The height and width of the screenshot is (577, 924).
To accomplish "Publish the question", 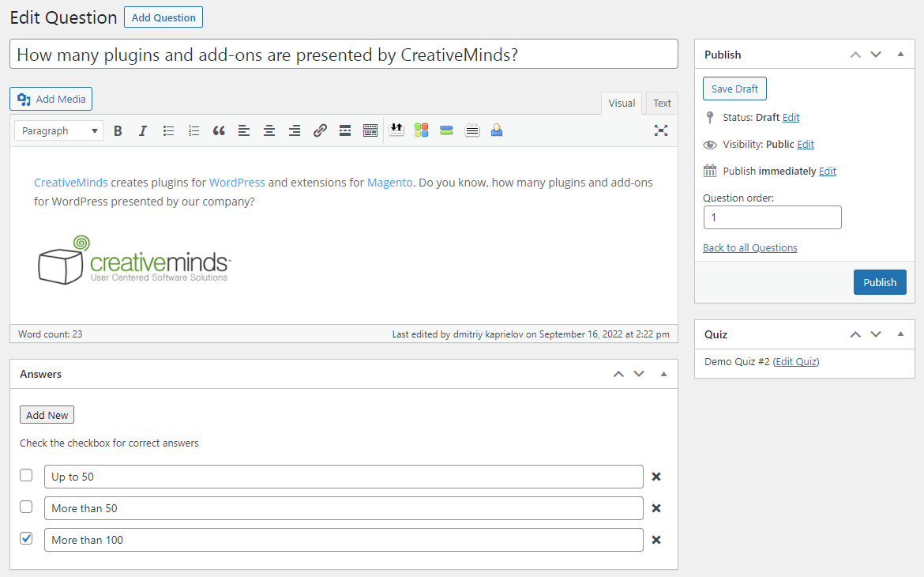I will coord(880,283).
